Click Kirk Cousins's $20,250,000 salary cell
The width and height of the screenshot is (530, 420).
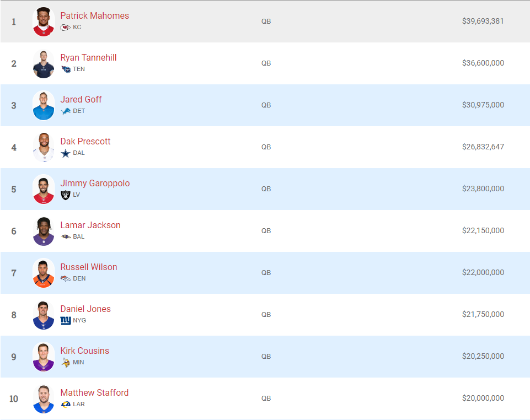pos(483,357)
